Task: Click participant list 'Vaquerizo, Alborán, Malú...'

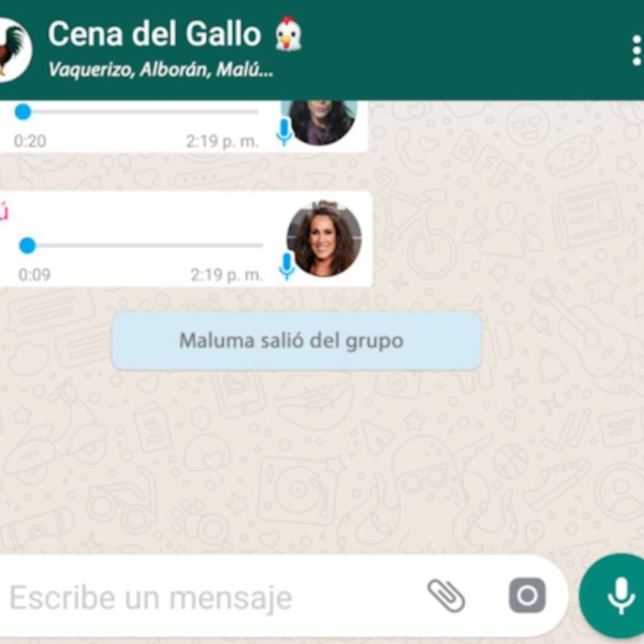Action: pos(161,70)
